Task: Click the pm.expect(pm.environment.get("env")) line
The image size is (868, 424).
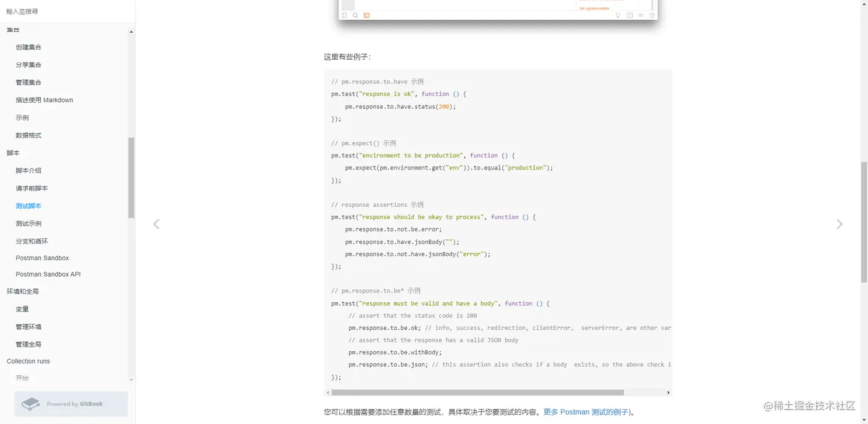Action: (x=449, y=168)
